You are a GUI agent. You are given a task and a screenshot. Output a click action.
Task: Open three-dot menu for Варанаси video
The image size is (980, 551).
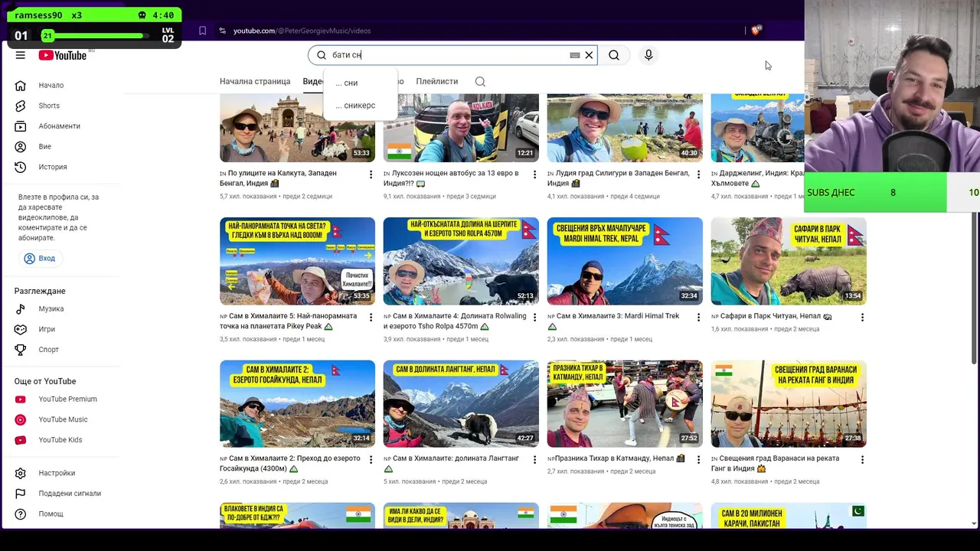coord(862,460)
